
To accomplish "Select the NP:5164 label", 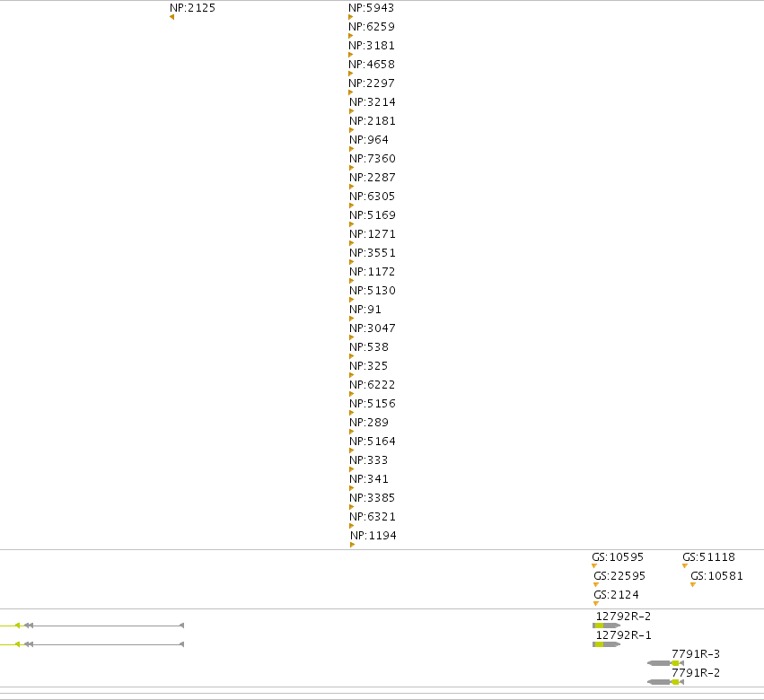I will point(373,442).
